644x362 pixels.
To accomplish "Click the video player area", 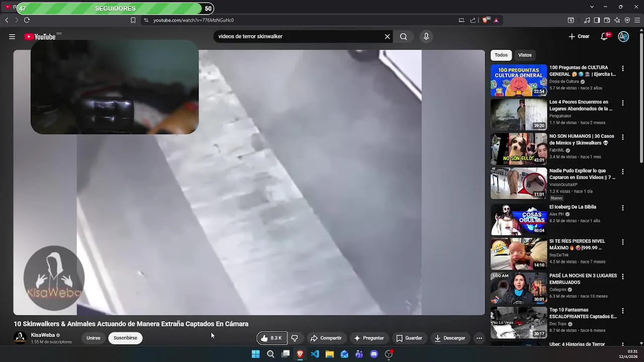I will (249, 182).
